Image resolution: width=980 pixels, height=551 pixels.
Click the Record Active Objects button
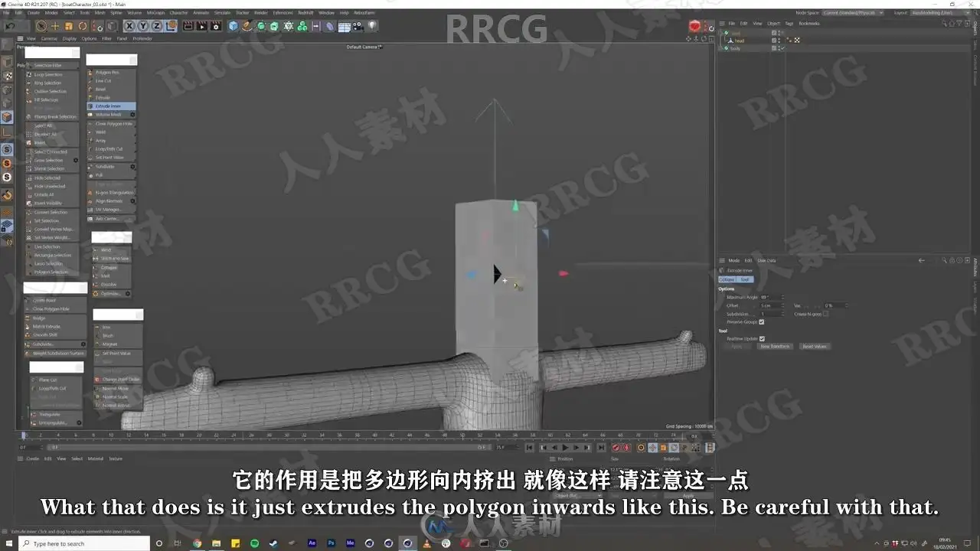pyautogui.click(x=616, y=448)
